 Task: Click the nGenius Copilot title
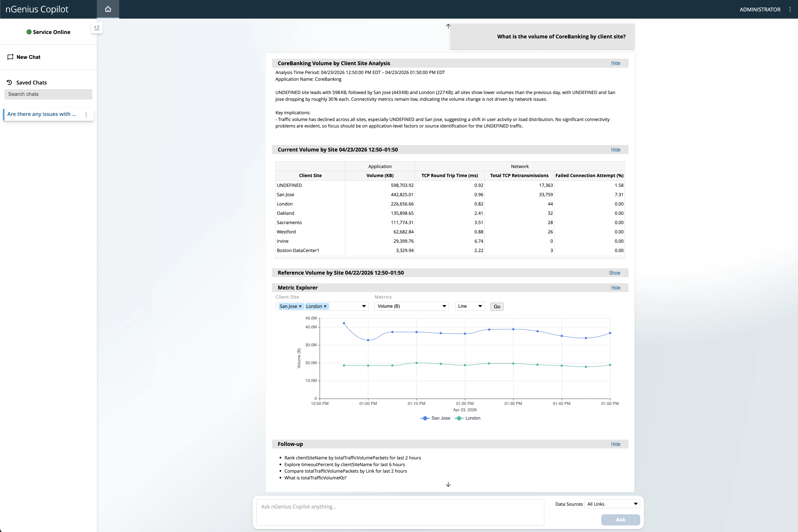37,9
